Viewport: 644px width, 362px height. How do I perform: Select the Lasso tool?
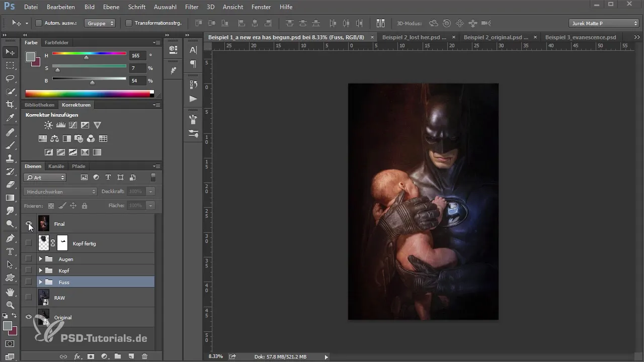10,78
